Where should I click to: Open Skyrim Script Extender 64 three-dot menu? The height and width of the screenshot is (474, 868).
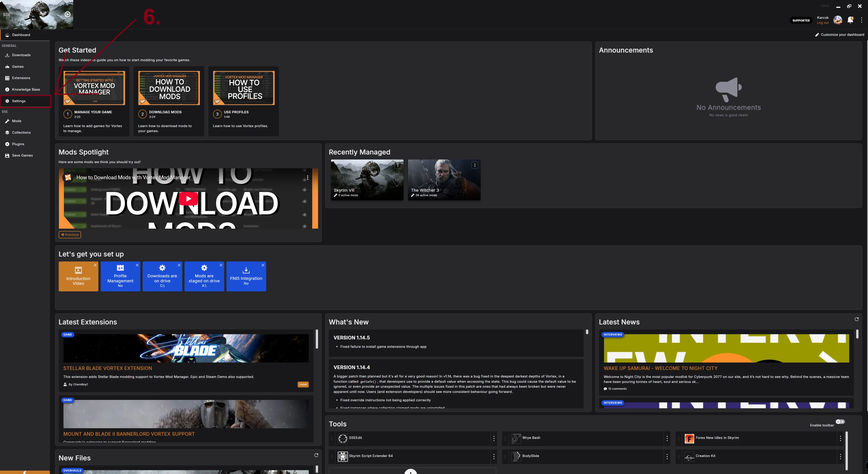pos(494,457)
